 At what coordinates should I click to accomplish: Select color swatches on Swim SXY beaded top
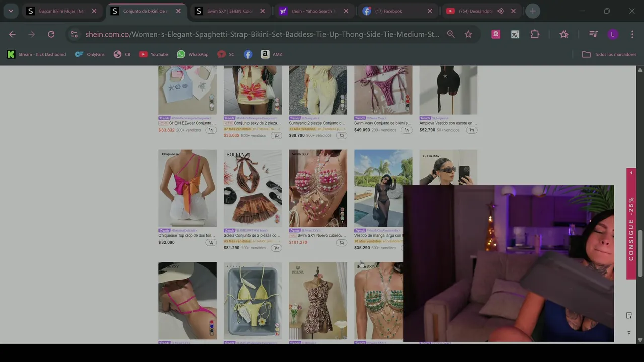coord(342,216)
